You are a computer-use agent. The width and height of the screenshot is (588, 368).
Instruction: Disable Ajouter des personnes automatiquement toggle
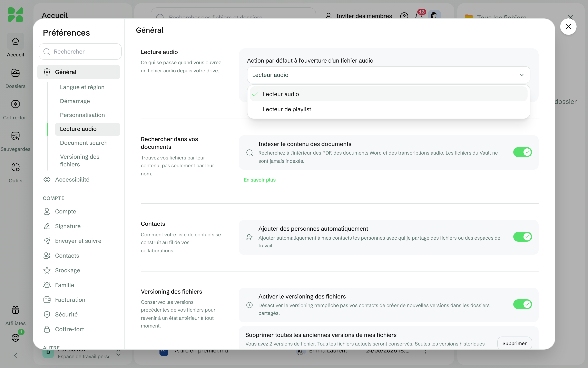(522, 237)
